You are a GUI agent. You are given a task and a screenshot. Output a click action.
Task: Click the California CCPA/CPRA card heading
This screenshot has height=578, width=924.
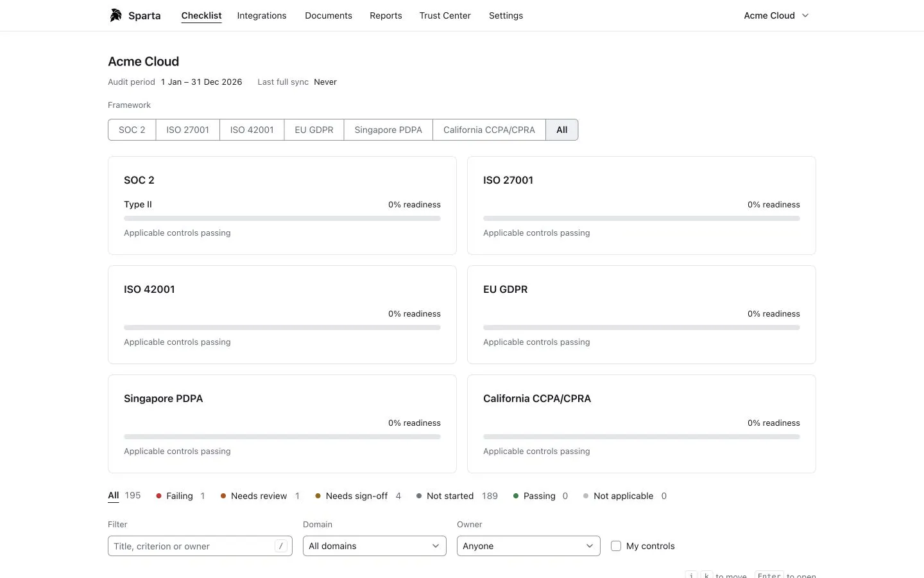[537, 399]
